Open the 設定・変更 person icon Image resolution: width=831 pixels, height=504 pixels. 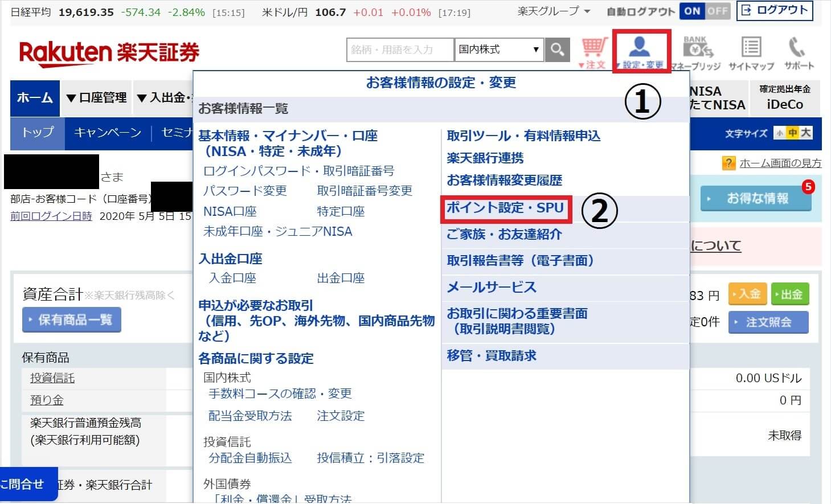pos(641,52)
